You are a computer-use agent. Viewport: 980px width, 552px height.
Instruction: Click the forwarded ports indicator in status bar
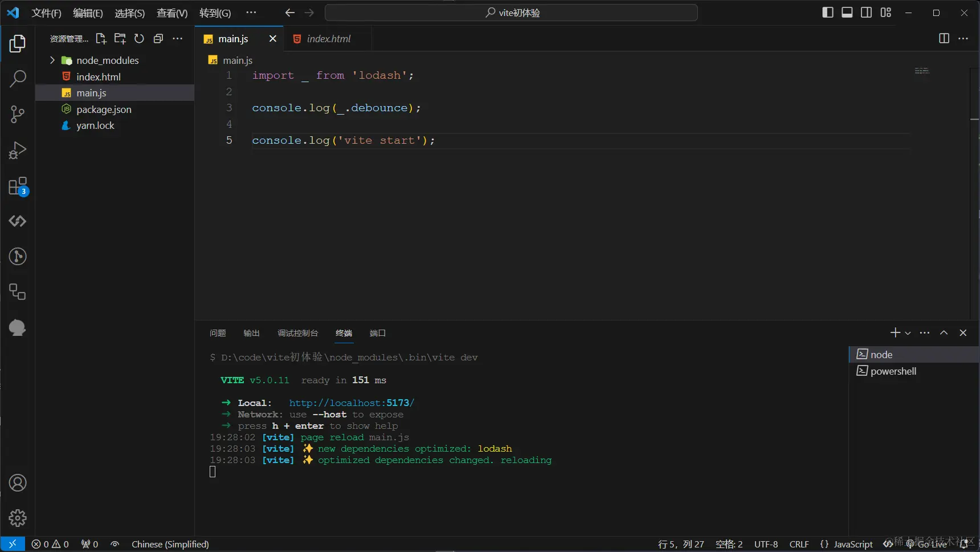90,544
